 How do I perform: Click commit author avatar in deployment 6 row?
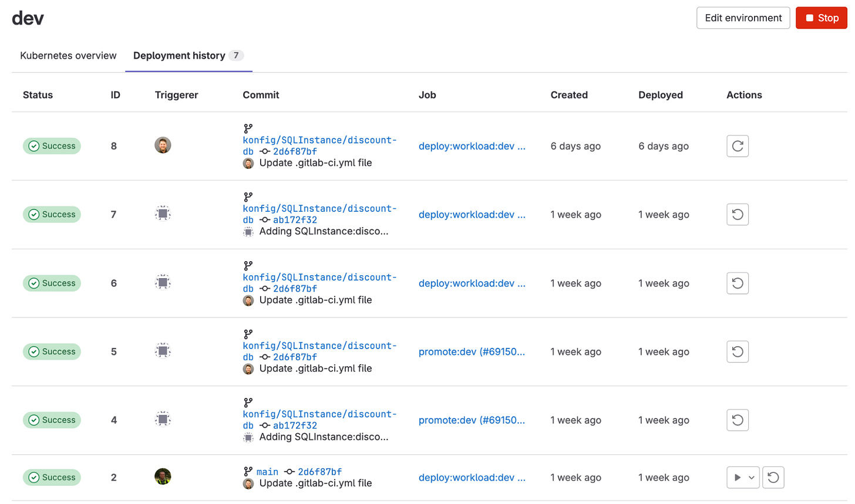pos(248,300)
